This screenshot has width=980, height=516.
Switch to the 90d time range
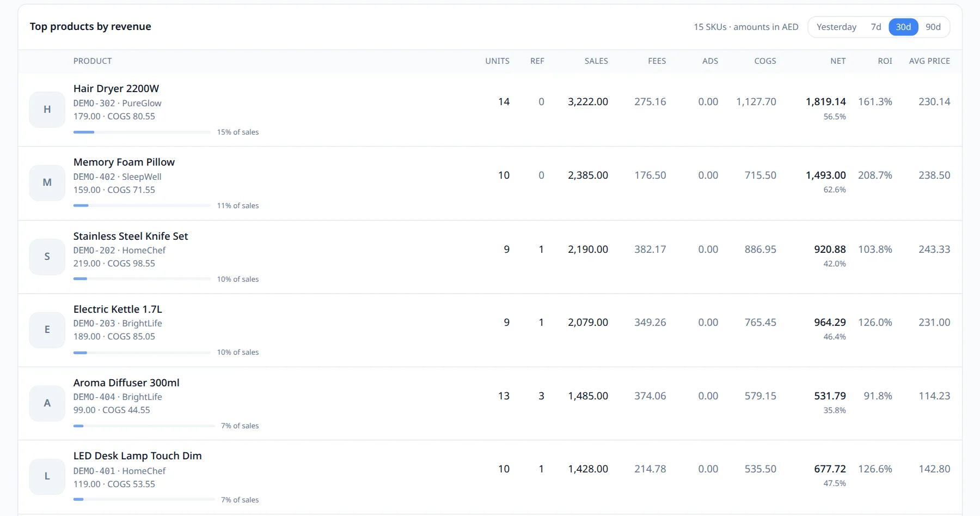pyautogui.click(x=933, y=27)
